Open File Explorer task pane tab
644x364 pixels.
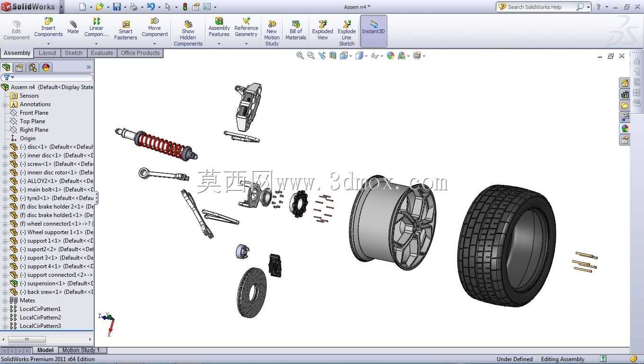point(625,106)
